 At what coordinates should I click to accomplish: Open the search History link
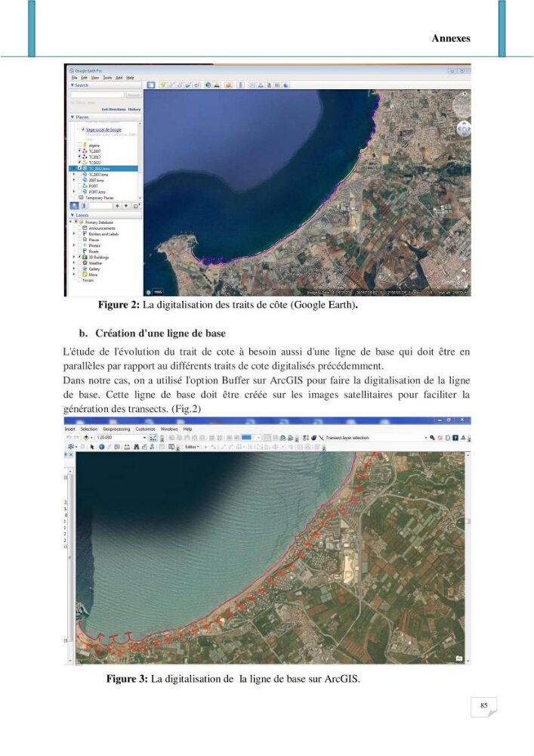(134, 110)
